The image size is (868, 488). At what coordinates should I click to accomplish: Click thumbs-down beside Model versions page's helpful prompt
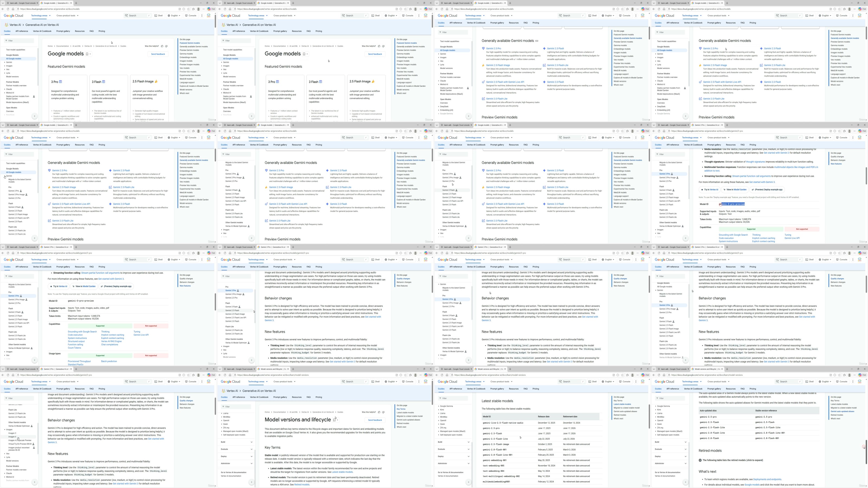pos(383,412)
